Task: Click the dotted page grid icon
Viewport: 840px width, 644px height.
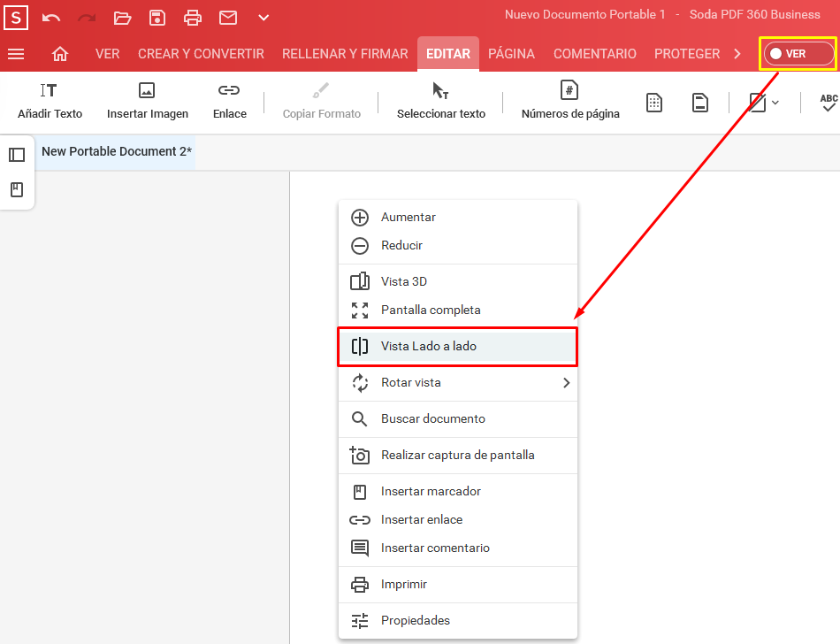Action: [x=654, y=103]
